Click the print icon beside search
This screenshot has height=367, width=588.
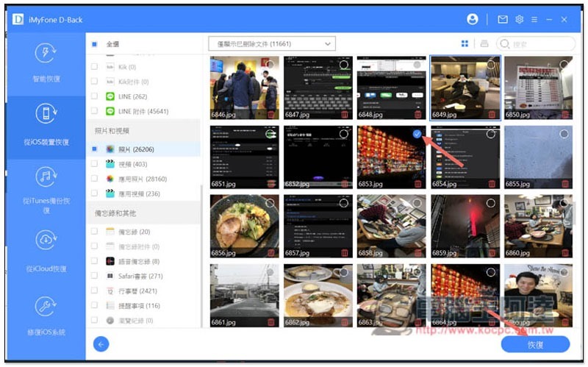point(484,44)
